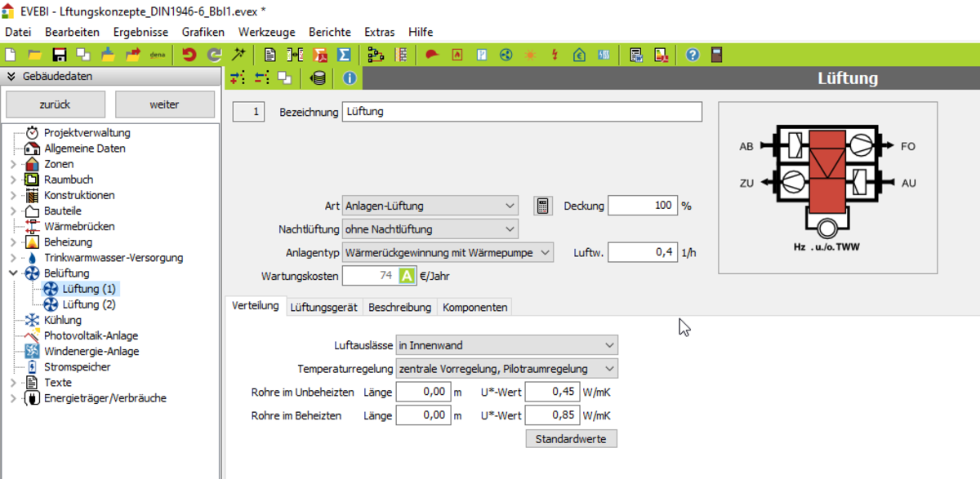The image size is (980, 479).
Task: Click the green A next to Wartungskosten
Action: tap(408, 276)
